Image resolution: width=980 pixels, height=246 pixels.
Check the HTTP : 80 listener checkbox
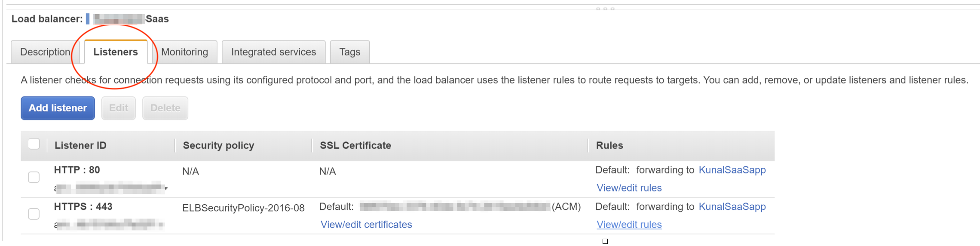(x=34, y=177)
